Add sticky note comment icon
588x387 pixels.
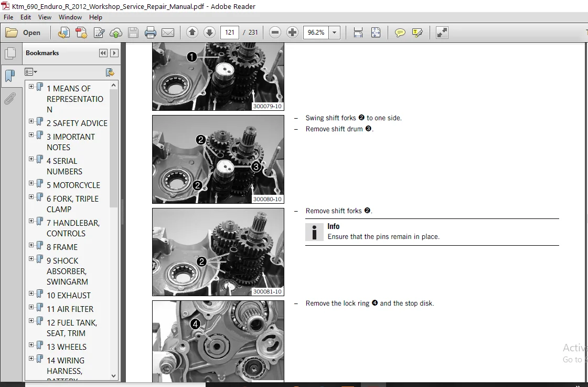[x=400, y=33]
